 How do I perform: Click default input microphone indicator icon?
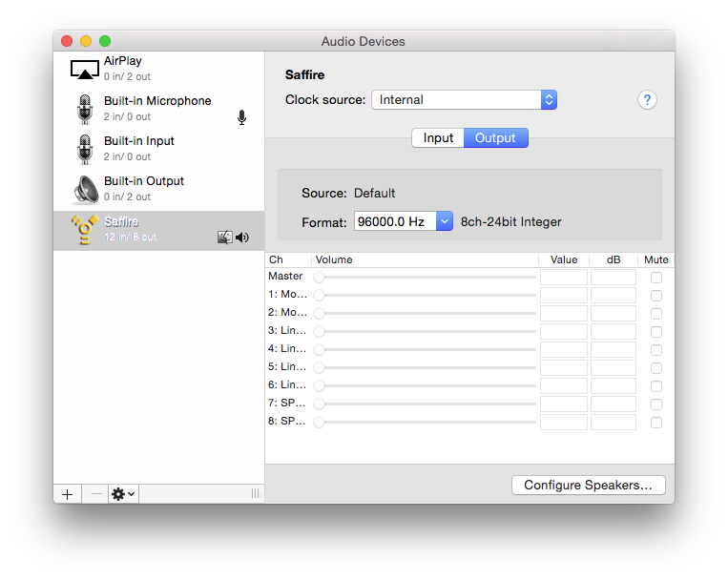coord(242,117)
